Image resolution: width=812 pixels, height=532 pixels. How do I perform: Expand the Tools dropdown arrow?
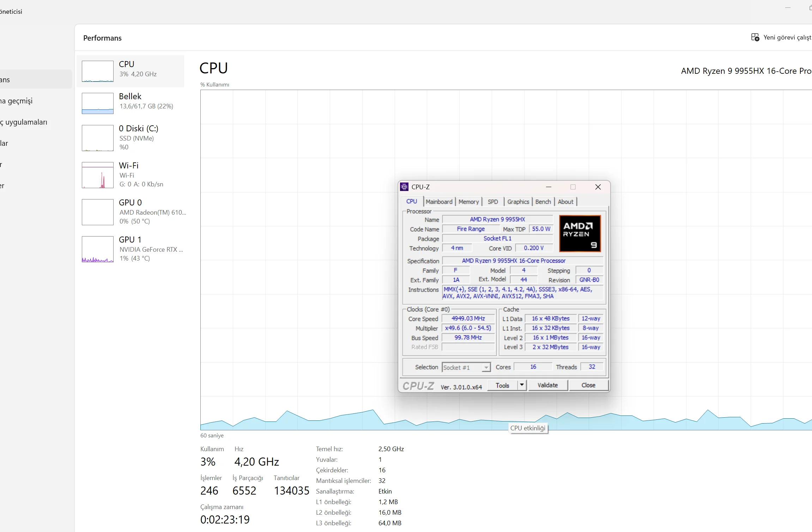[522, 385]
